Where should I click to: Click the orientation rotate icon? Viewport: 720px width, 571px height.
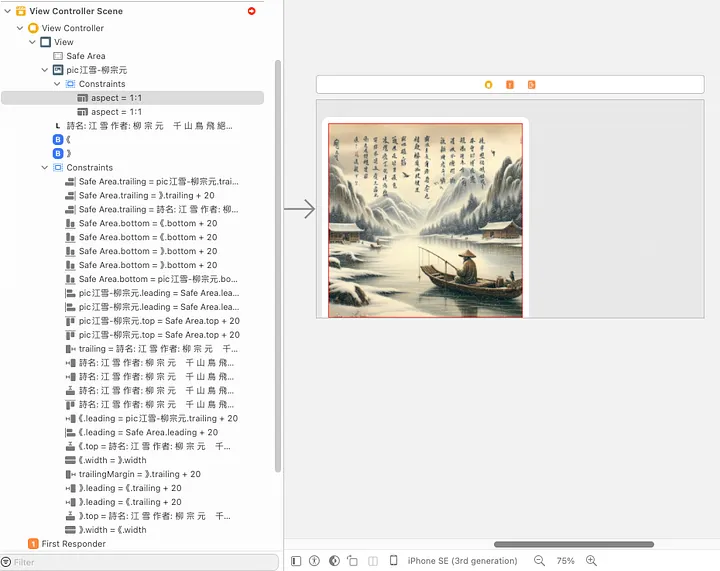point(352,561)
